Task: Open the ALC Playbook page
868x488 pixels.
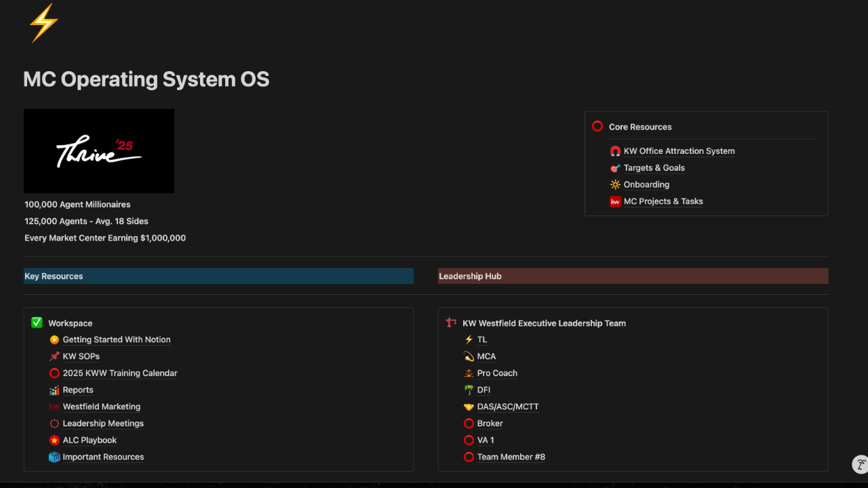Action: tap(90, 440)
